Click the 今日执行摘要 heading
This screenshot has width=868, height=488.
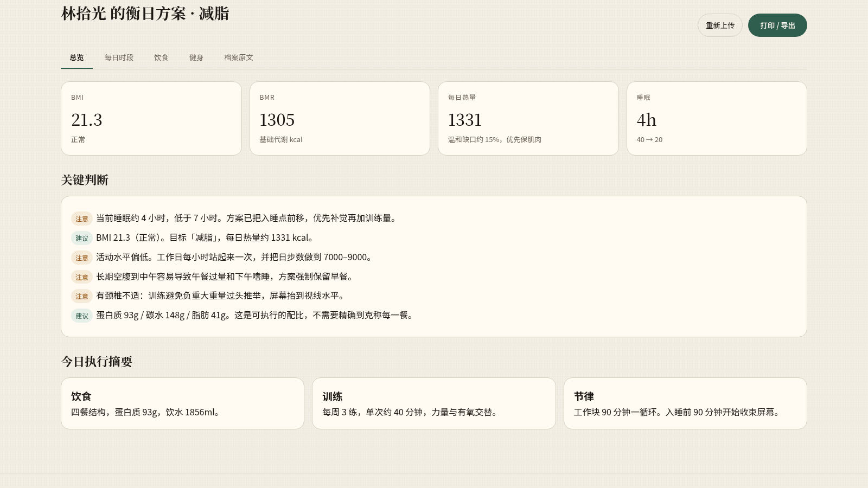tap(97, 362)
